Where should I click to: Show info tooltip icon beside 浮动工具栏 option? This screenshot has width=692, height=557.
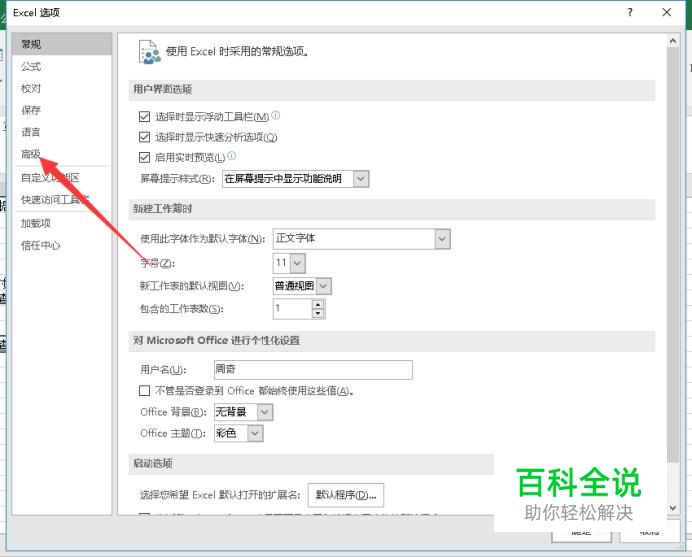(x=275, y=115)
